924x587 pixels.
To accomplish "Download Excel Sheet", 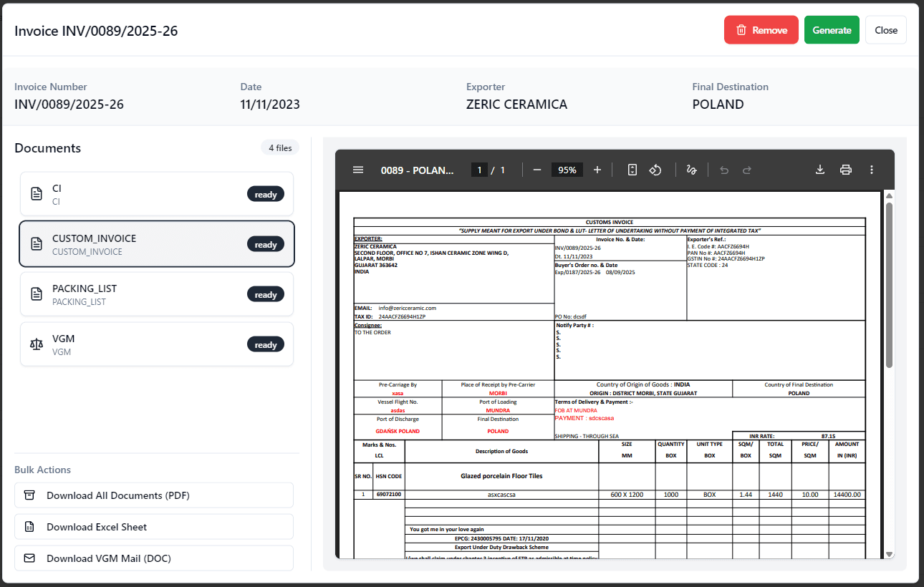I will tap(154, 527).
